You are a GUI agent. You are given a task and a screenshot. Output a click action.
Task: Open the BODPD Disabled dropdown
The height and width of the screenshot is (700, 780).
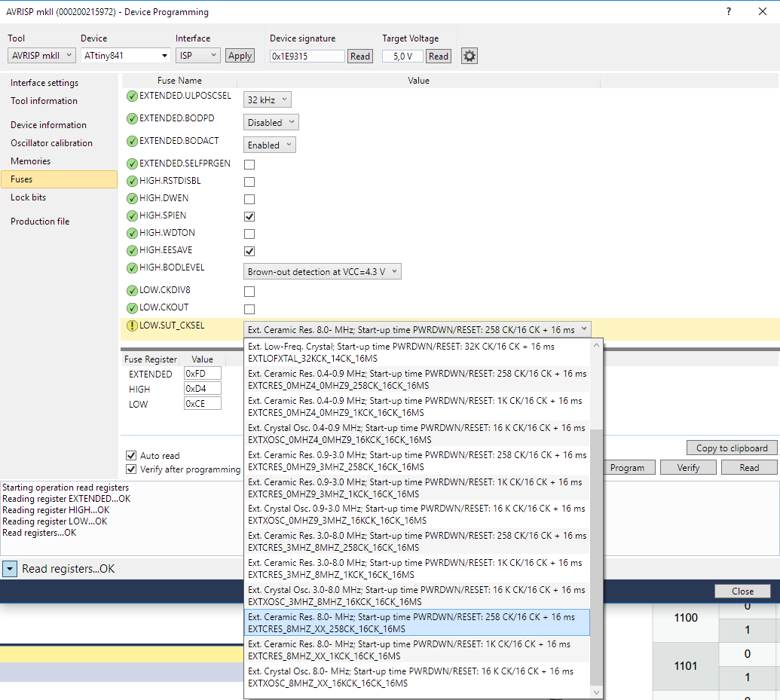tap(271, 122)
